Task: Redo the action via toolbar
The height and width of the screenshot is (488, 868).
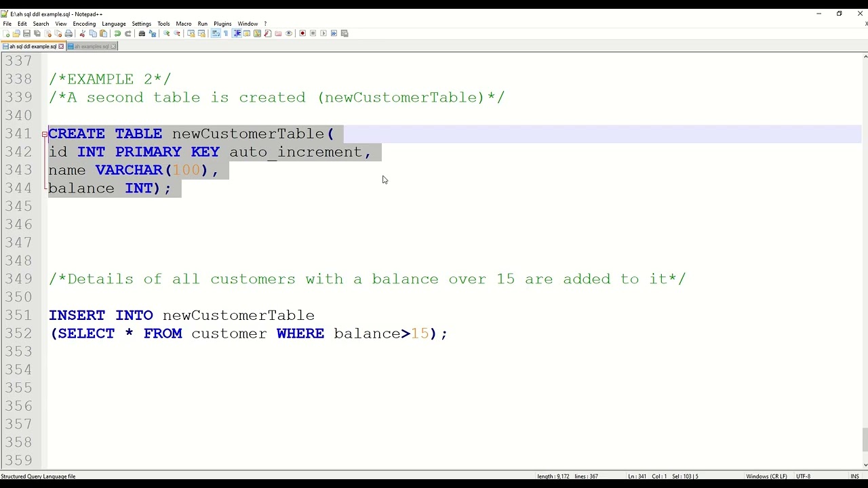Action: (x=127, y=33)
